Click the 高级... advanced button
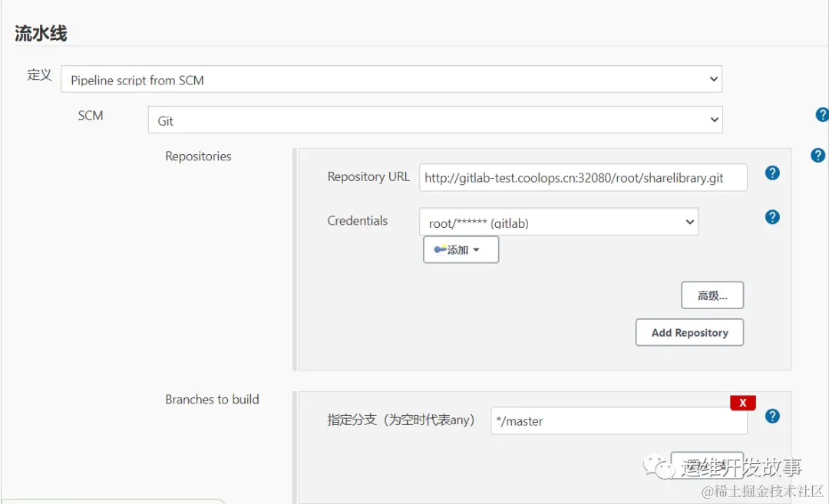The image size is (829, 504). pyautogui.click(x=712, y=295)
